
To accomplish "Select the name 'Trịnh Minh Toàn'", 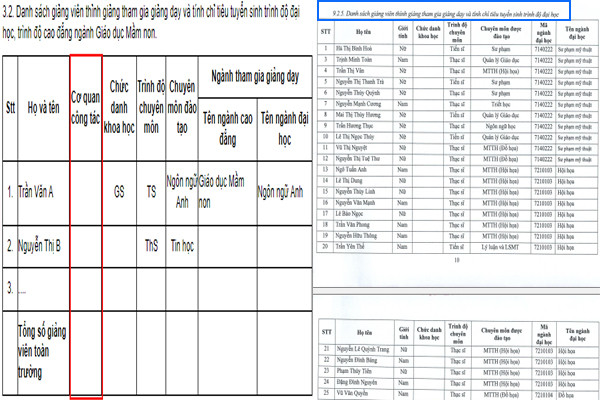I will click(354, 60).
